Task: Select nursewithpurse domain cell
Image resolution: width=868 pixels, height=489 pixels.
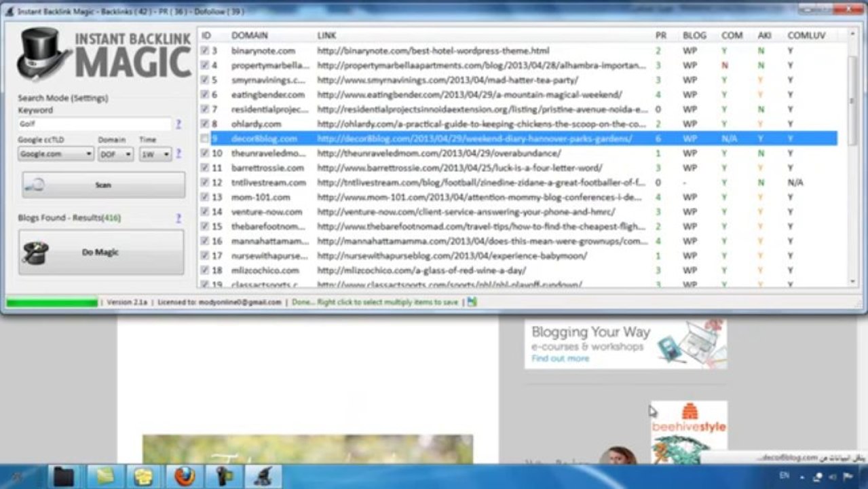Action: click(269, 256)
